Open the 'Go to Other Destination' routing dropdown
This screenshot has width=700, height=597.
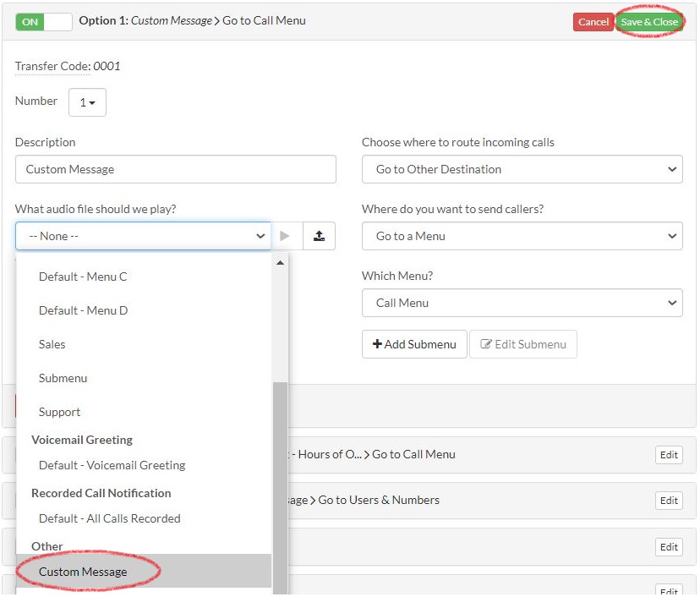(x=522, y=169)
